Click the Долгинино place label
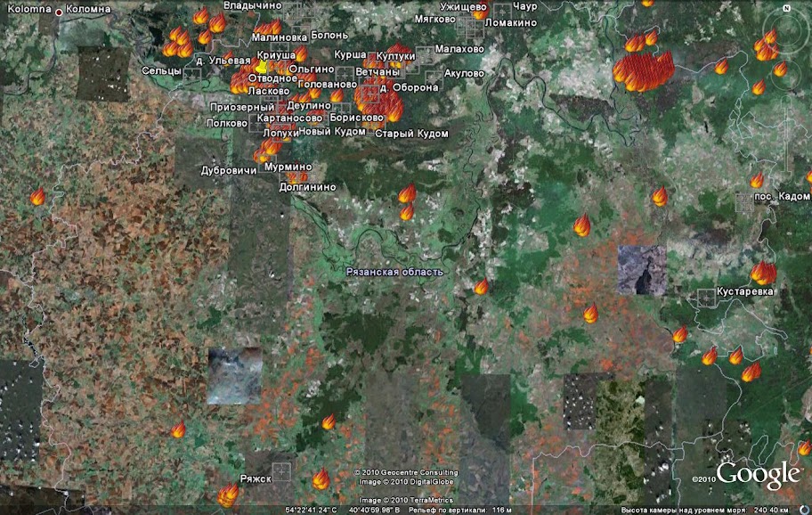The width and height of the screenshot is (812, 515). coord(307,187)
